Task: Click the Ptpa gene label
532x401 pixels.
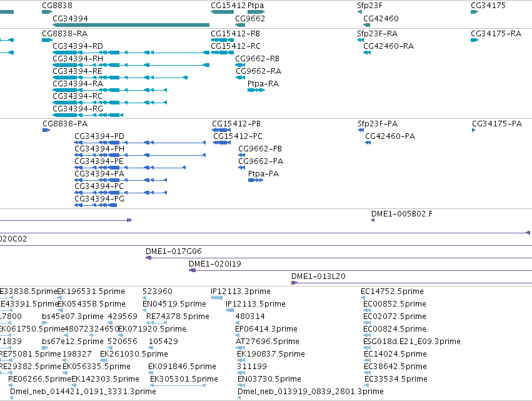Action: click(x=256, y=6)
